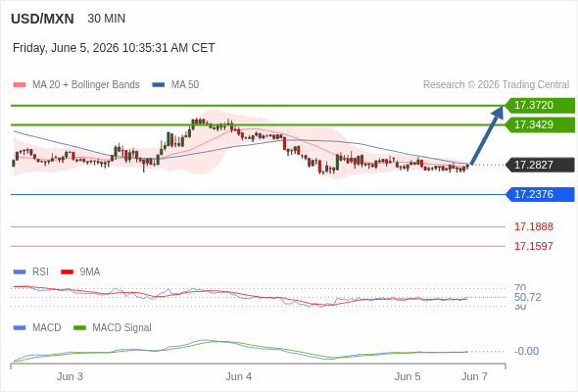Click the MACD blue legend marker

point(20,328)
